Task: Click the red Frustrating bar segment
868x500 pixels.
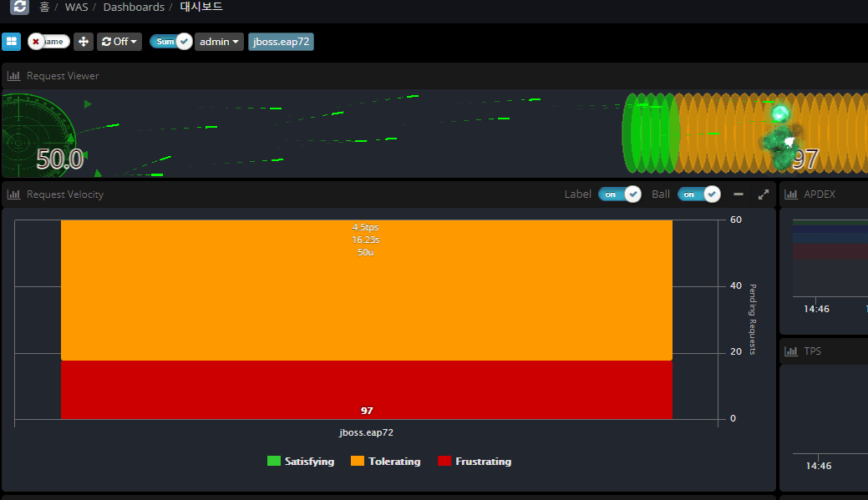Action: pos(366,388)
